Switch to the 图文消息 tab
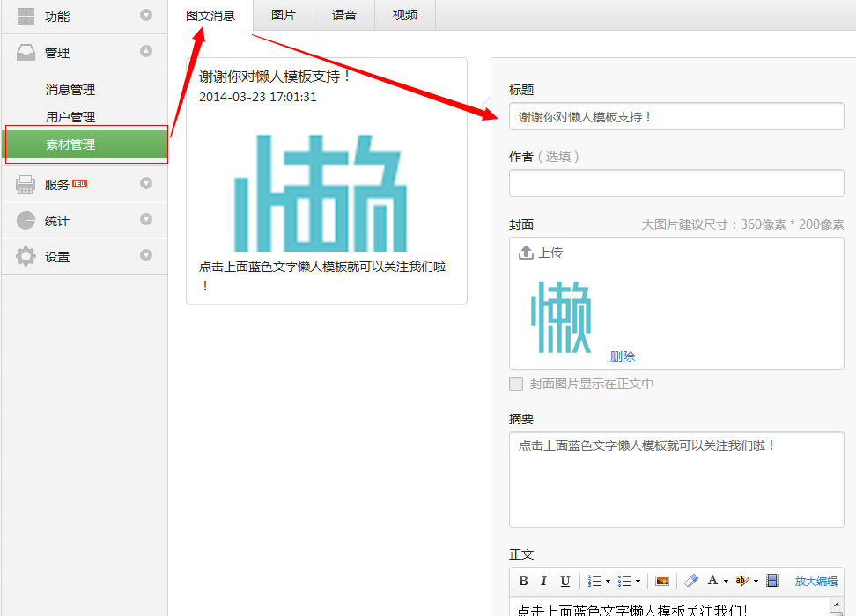Image resolution: width=856 pixels, height=616 pixels. (x=210, y=15)
